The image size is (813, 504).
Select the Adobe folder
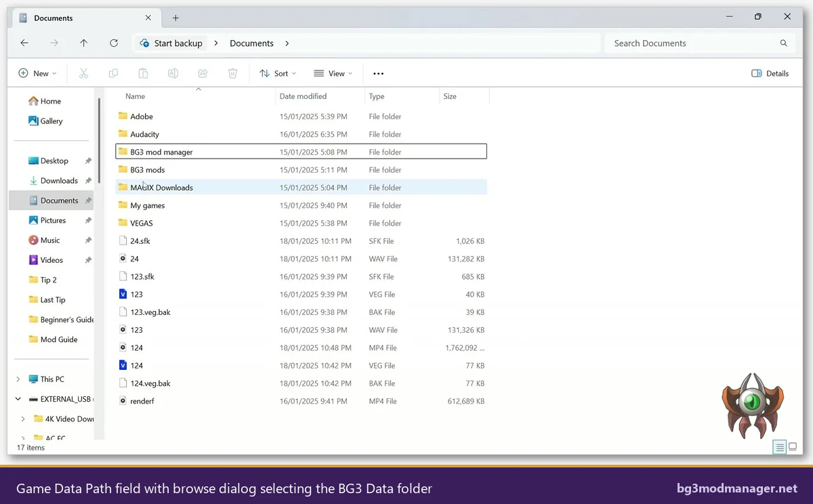(x=301, y=117)
